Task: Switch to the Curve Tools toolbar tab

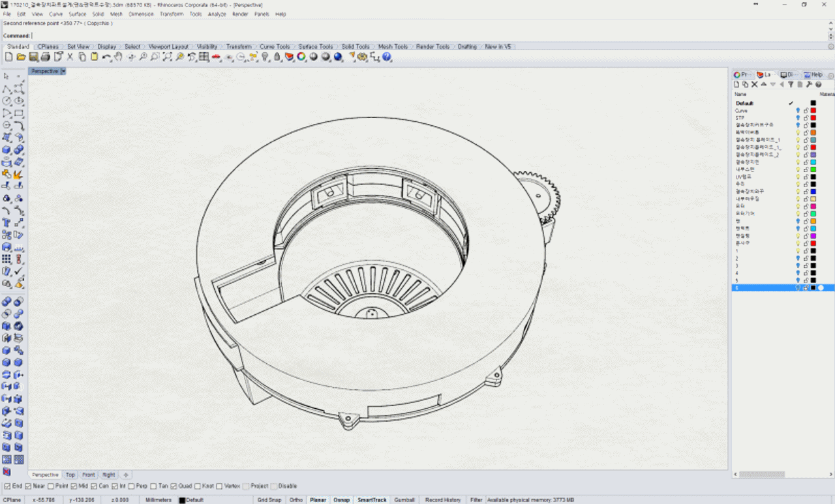Action: click(275, 47)
